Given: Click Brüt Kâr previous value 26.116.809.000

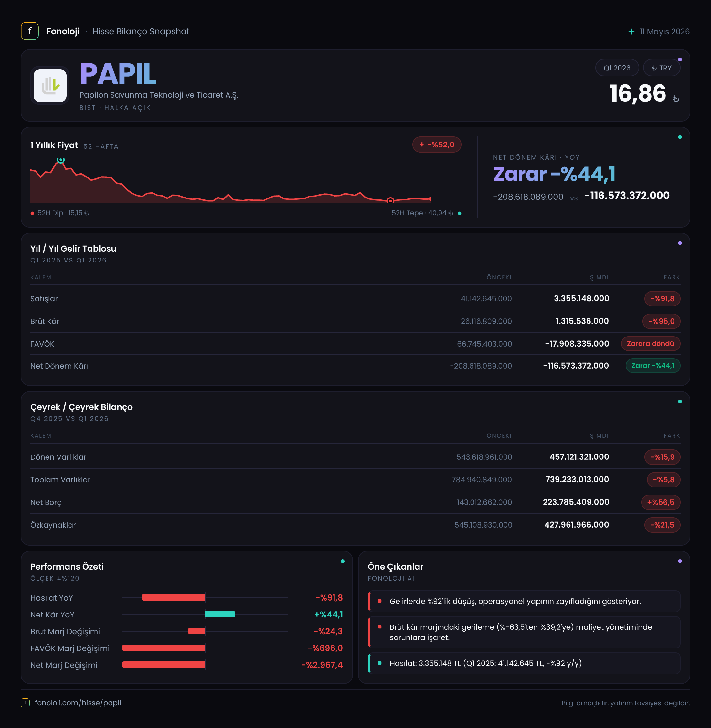Looking at the screenshot, I should 486,321.
